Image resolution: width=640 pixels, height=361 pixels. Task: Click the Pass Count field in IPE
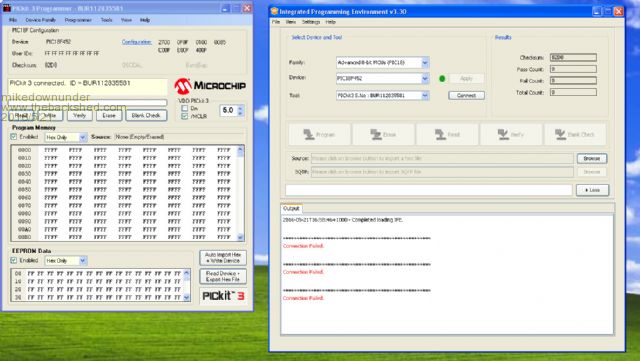click(x=573, y=69)
